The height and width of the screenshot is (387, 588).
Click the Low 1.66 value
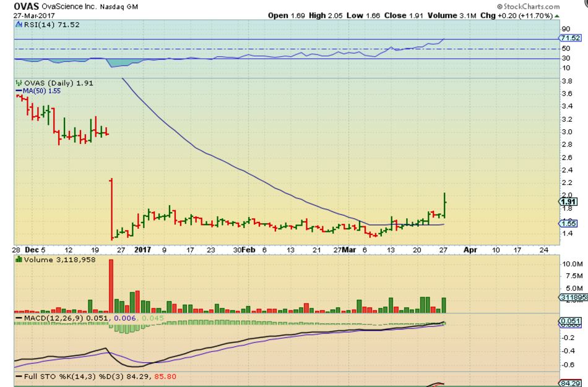[363, 15]
